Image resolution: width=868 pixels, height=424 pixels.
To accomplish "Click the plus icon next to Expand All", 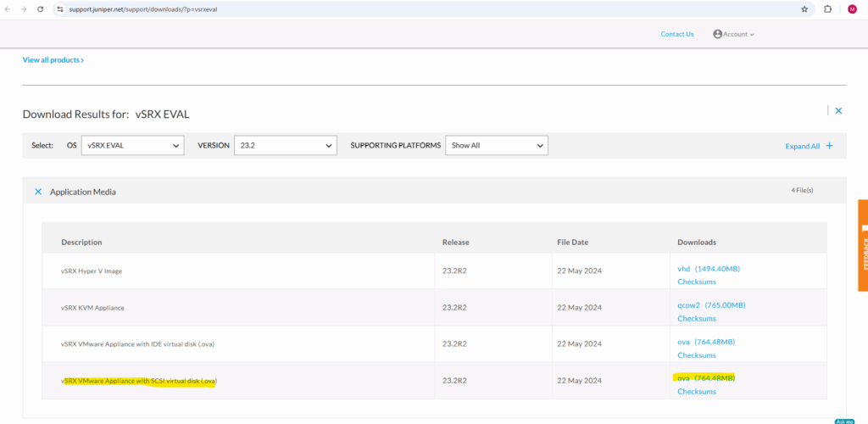I will click(x=829, y=146).
